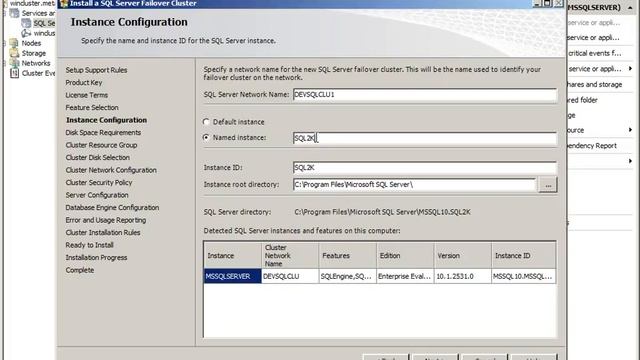
Task: Click the Enterprise Eval edition cell
Action: (405, 276)
